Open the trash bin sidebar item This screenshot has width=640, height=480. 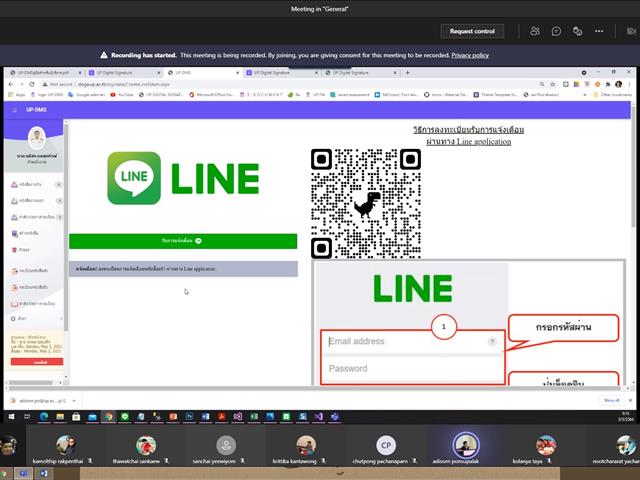[20, 249]
